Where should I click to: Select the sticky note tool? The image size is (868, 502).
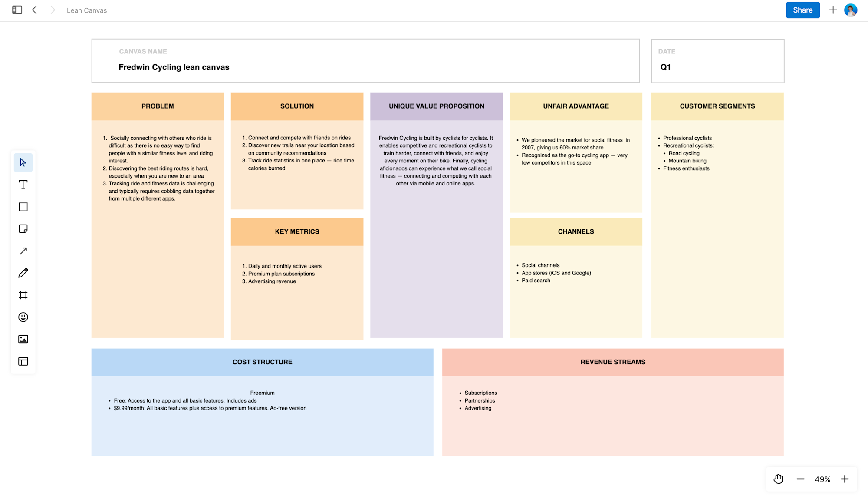click(x=23, y=229)
